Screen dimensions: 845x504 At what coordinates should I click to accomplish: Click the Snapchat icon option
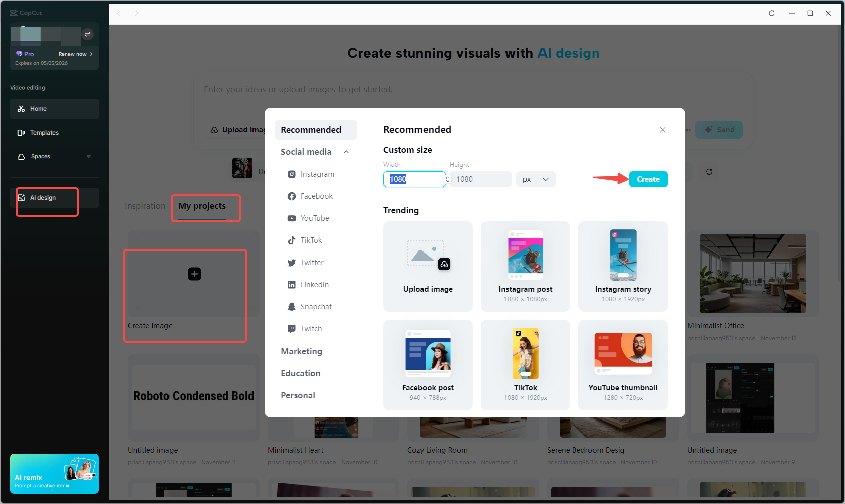(292, 306)
